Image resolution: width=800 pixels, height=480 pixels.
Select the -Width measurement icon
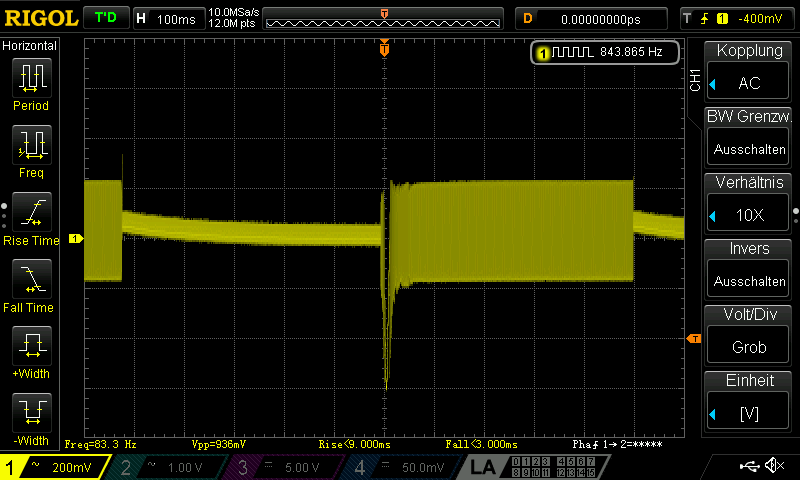tap(32, 412)
